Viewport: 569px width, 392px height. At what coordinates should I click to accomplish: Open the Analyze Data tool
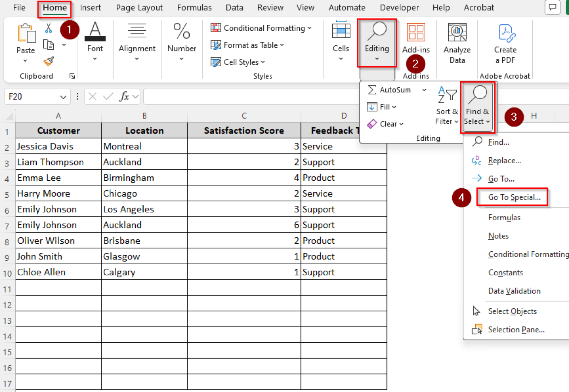point(457,41)
